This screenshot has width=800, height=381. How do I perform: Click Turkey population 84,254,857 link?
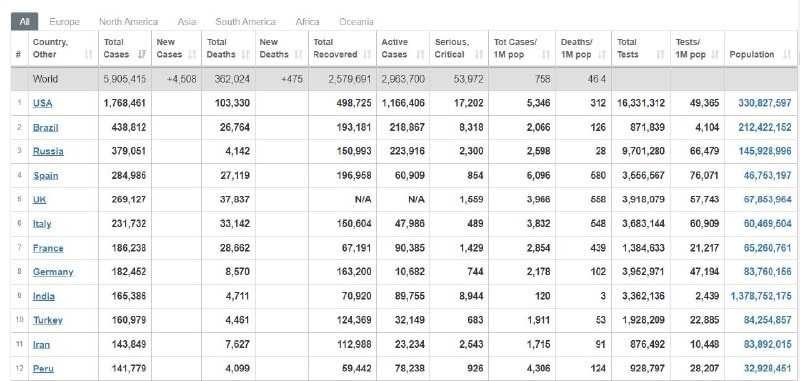(x=768, y=320)
